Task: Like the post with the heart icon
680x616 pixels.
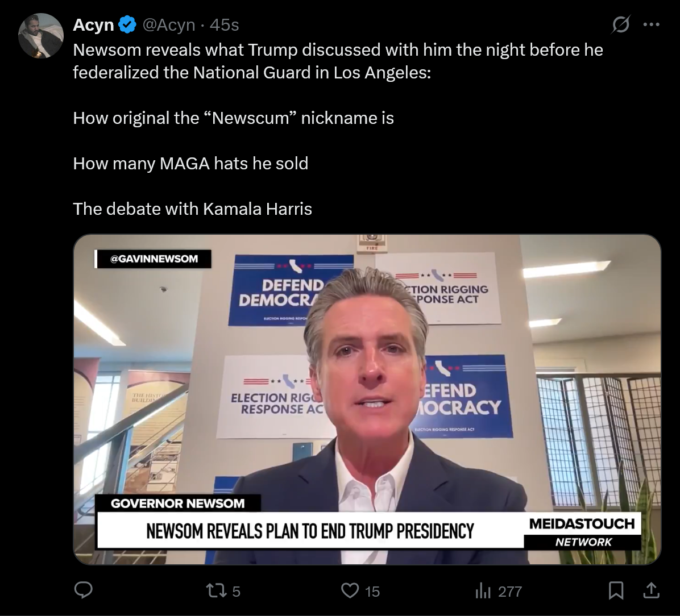Action: point(350,590)
